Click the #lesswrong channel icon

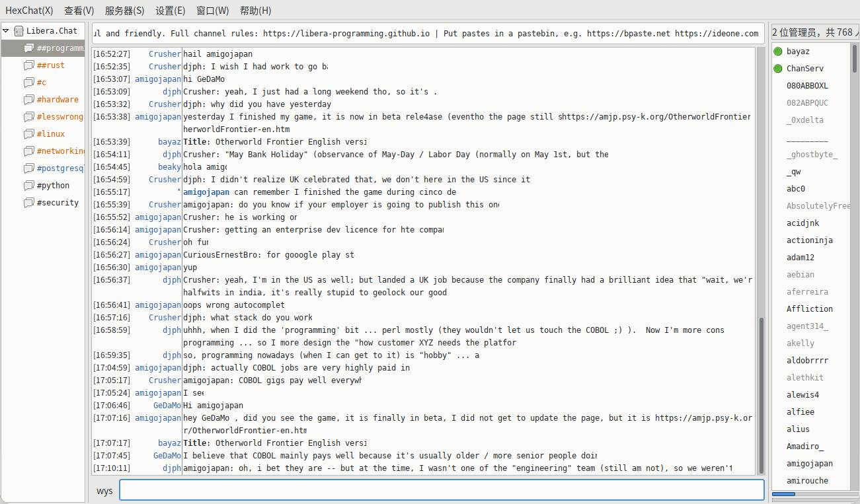coord(28,116)
